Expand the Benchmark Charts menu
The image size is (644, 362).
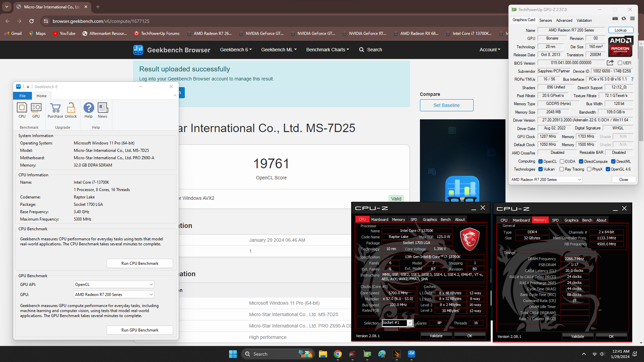[x=327, y=50]
